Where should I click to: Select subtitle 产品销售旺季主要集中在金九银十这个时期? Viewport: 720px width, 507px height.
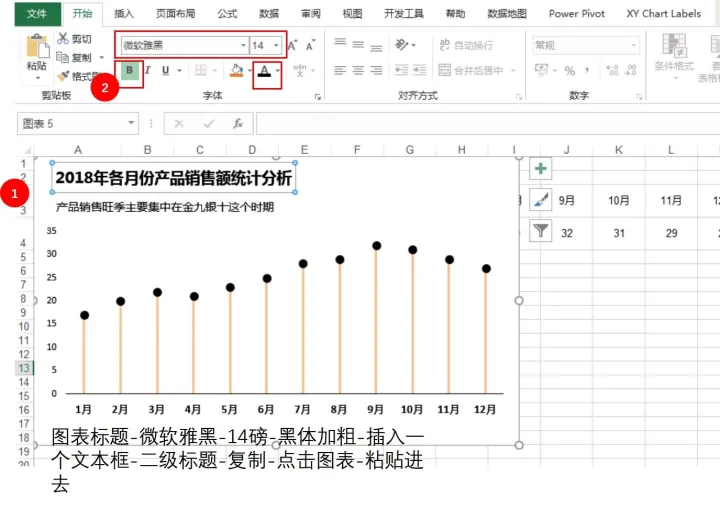pos(165,207)
